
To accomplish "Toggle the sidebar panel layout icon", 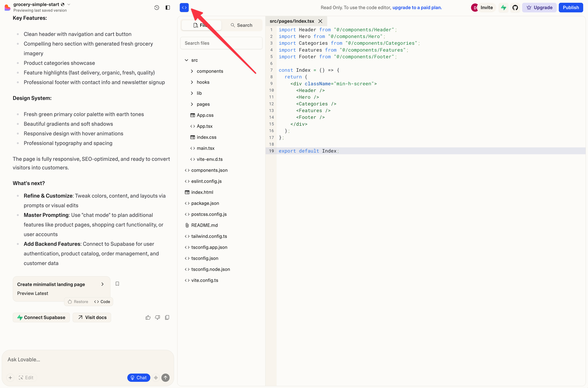I will (x=168, y=7).
